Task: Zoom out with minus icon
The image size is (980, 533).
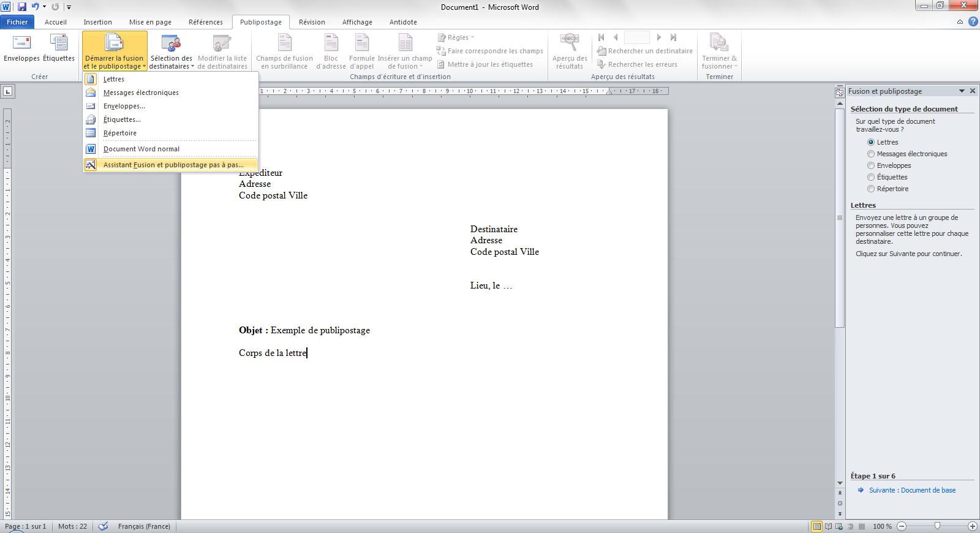Action: click(x=902, y=526)
